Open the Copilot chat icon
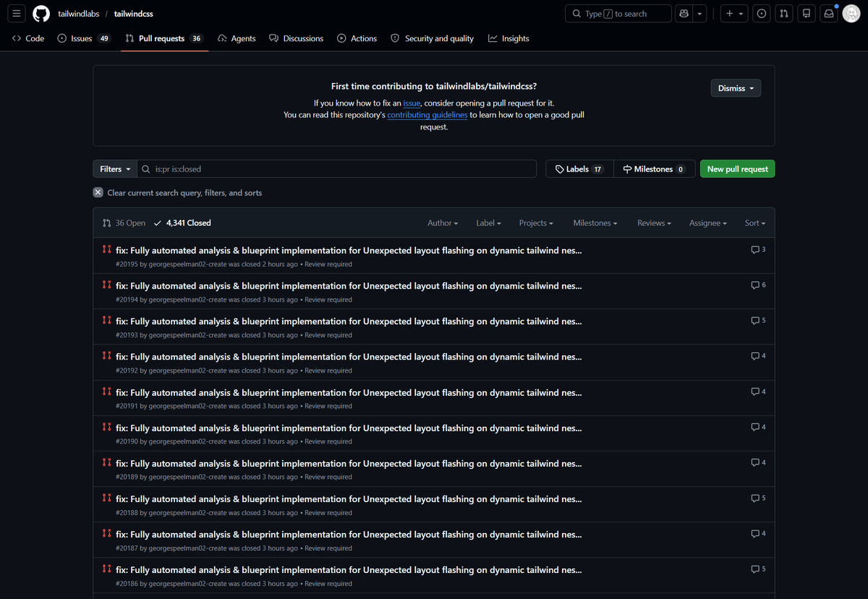This screenshot has width=868, height=599. pyautogui.click(x=684, y=14)
